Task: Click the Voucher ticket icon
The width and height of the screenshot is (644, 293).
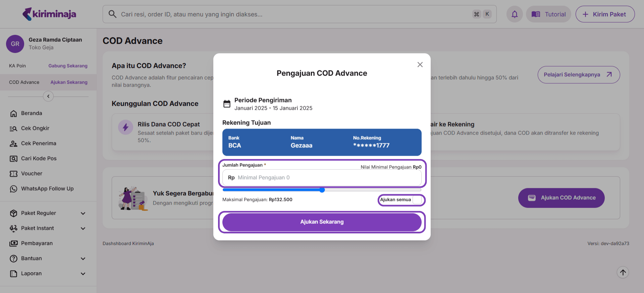Action: pyautogui.click(x=13, y=174)
